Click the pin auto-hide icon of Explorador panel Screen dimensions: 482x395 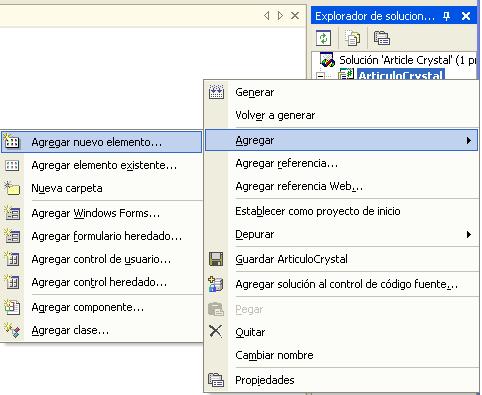(x=447, y=16)
